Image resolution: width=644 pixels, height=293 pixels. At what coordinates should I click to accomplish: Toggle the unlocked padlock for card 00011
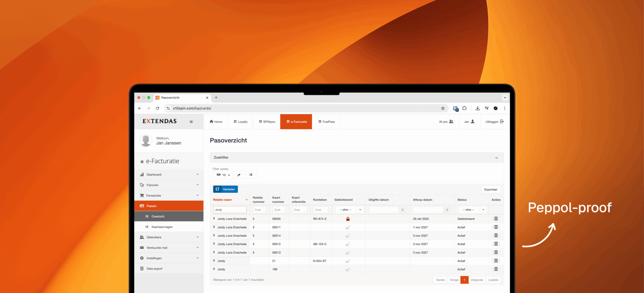click(x=348, y=228)
